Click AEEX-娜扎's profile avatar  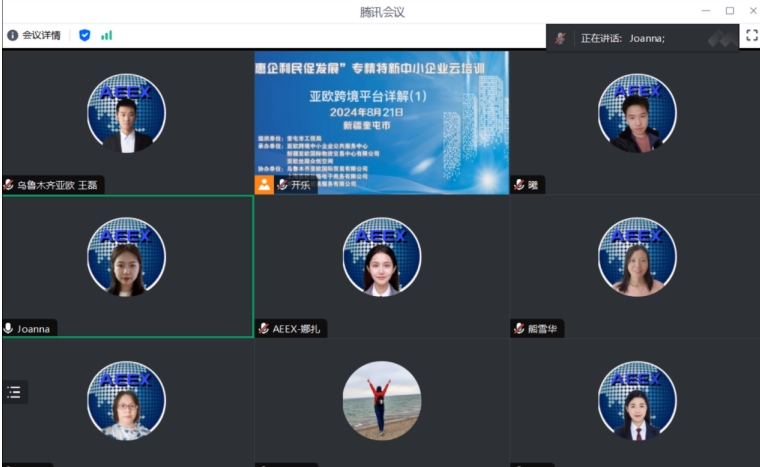381,257
